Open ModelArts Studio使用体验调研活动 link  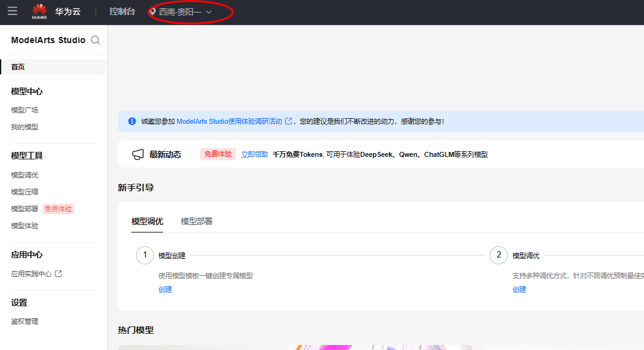(229, 121)
